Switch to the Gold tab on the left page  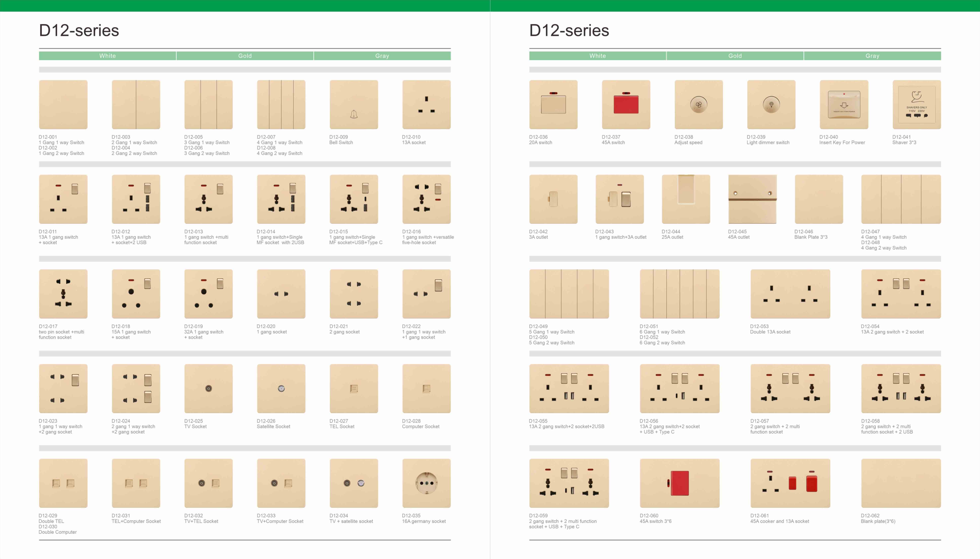[x=245, y=56]
